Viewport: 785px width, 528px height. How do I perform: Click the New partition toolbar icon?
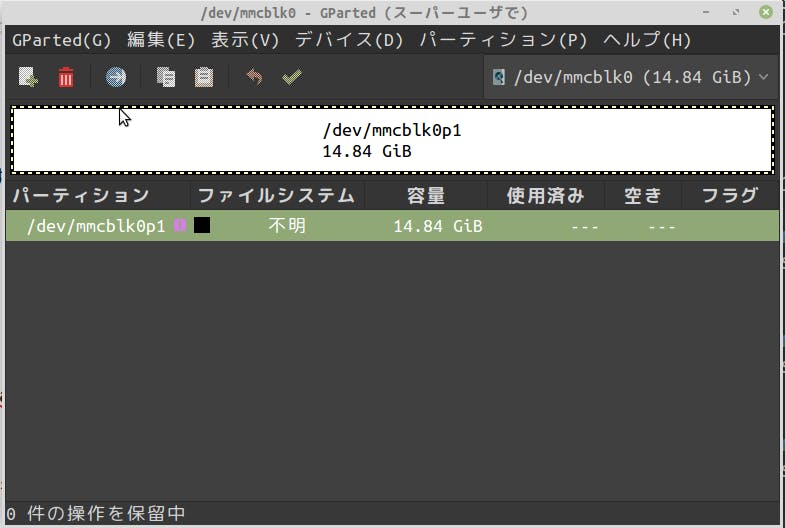click(x=28, y=77)
